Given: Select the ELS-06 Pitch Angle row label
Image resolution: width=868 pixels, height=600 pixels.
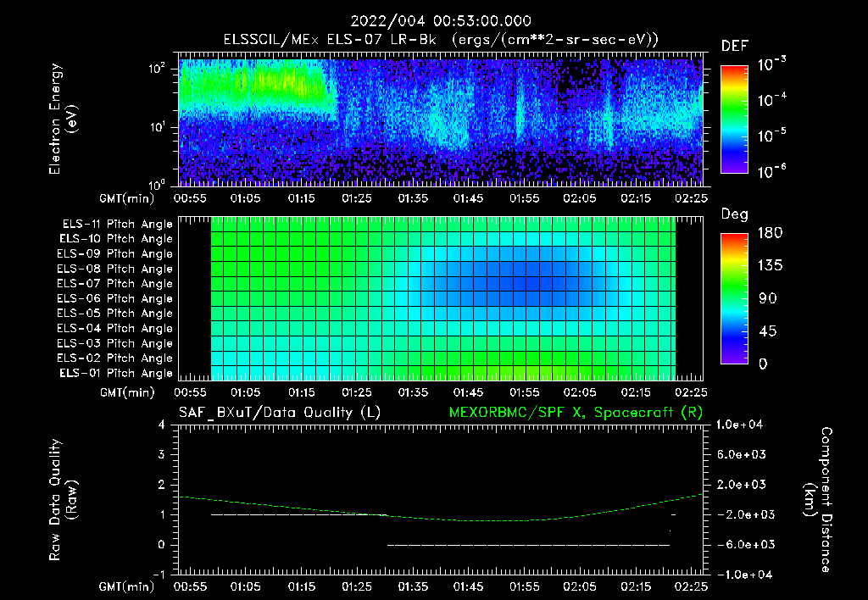Looking at the screenshot, I should point(115,298).
